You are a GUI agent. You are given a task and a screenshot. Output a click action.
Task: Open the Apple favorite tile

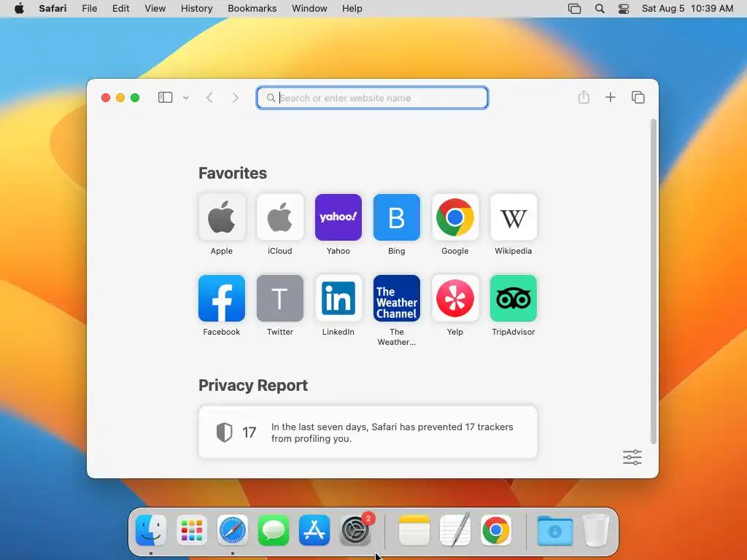222,217
